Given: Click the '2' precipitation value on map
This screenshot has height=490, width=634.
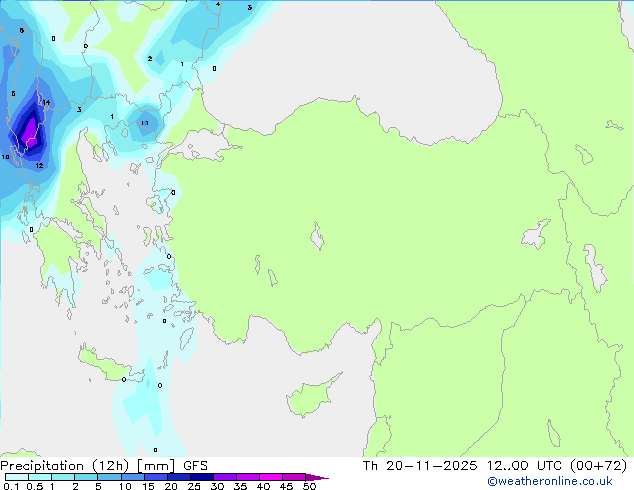Looking at the screenshot, I should pos(150,59).
